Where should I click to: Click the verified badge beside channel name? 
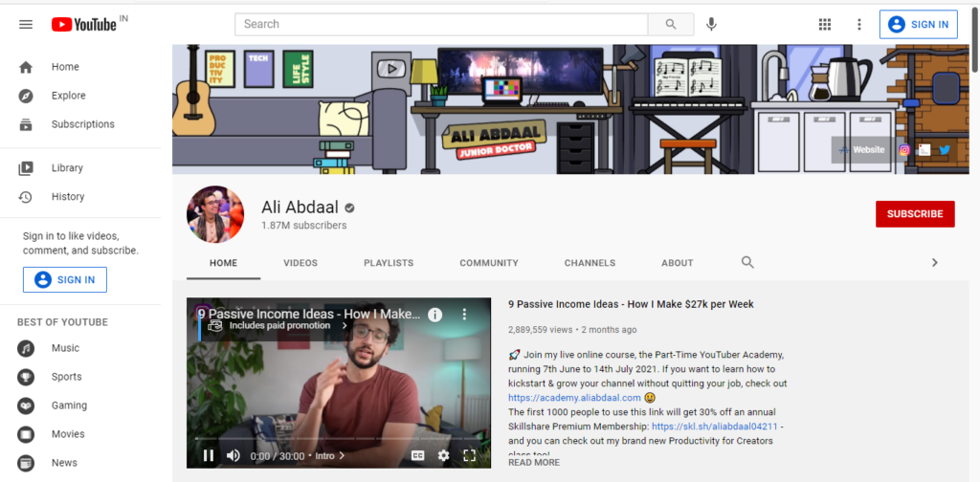click(350, 208)
